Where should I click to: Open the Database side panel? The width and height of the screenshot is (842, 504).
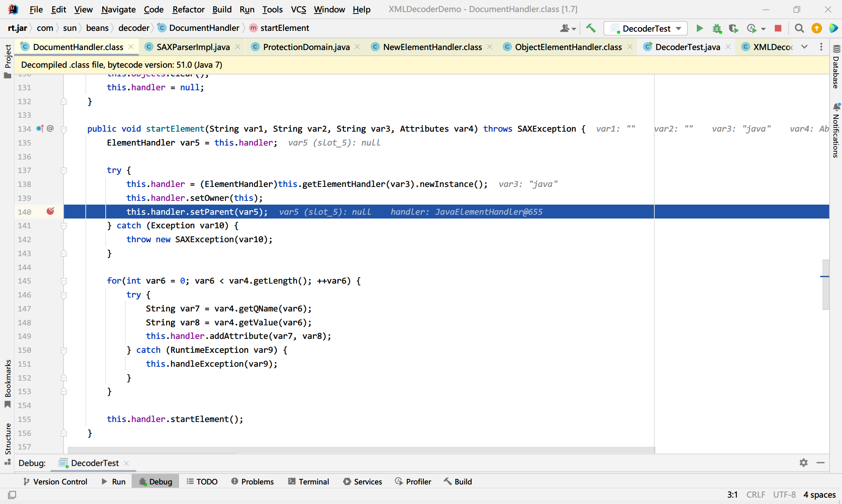[x=836, y=67]
